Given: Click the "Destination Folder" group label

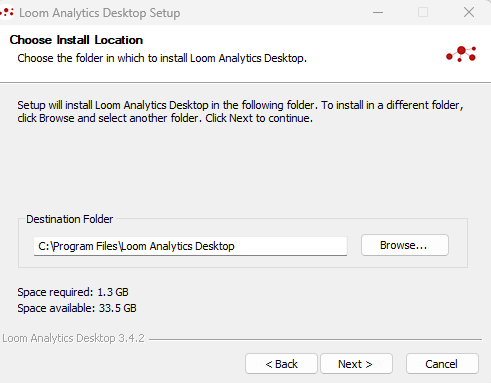Looking at the screenshot, I should pyautogui.click(x=70, y=219).
